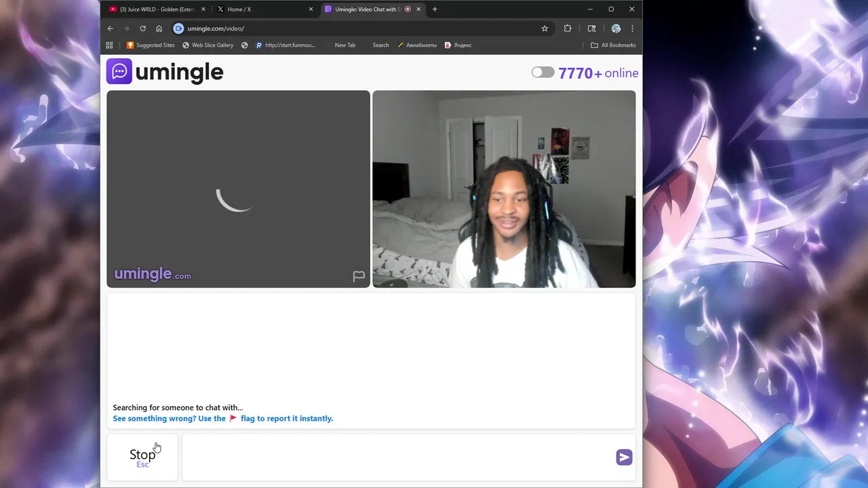Open the start.funmoo bookmark
The image size is (868, 488).
point(285,45)
